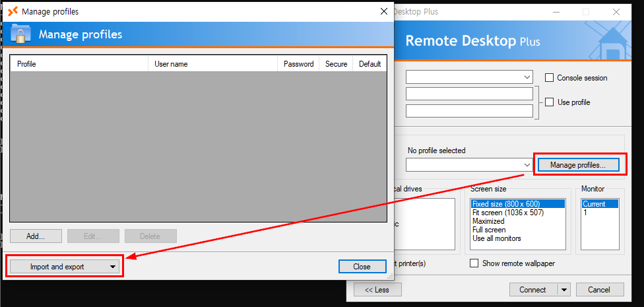Expand the computer name combo box at top
Viewport: 644px width, 307px height.
coord(469,77)
